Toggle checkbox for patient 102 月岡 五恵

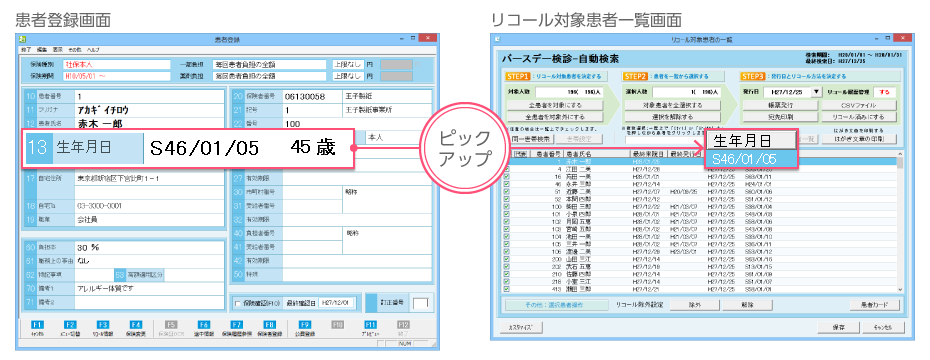[506, 221]
